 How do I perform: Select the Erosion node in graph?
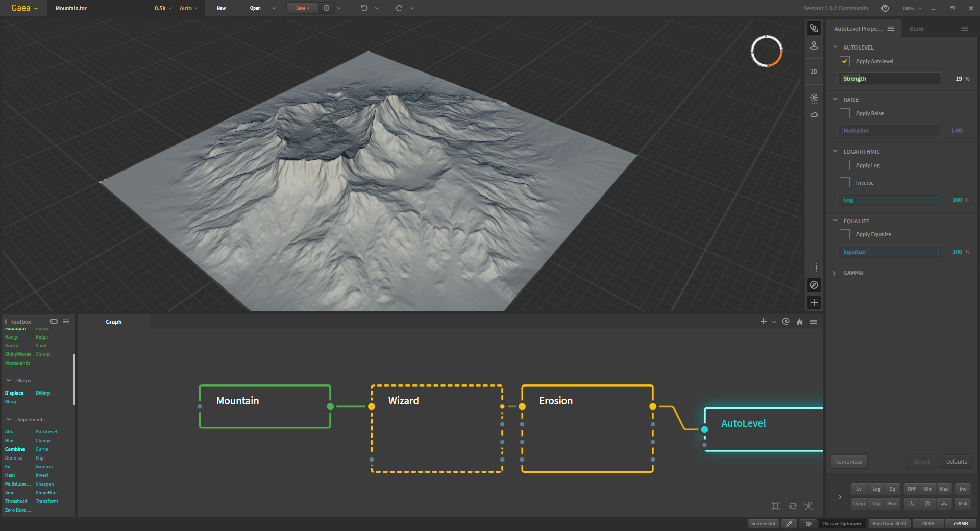click(x=587, y=429)
